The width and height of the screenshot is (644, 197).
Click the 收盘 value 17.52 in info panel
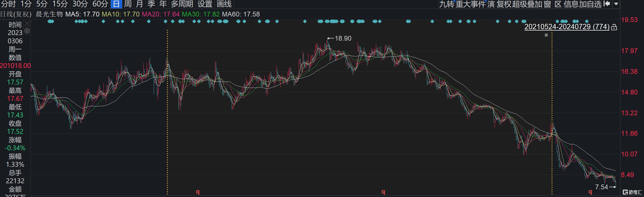[x=15, y=132]
